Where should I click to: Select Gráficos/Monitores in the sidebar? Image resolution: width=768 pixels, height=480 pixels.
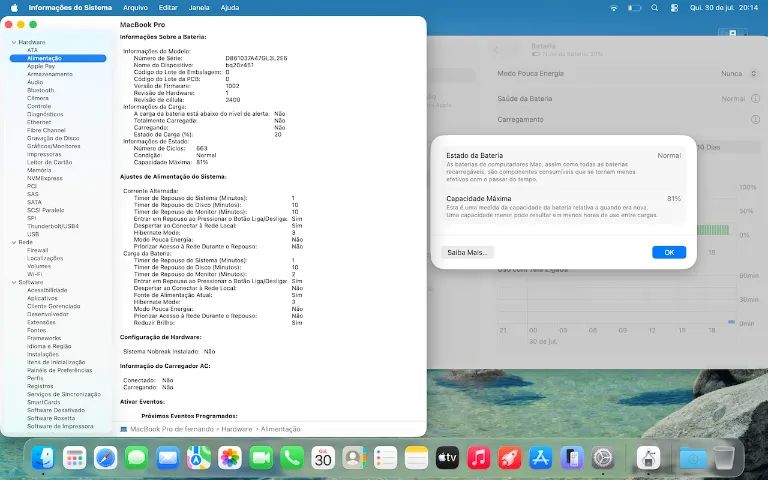(53, 146)
